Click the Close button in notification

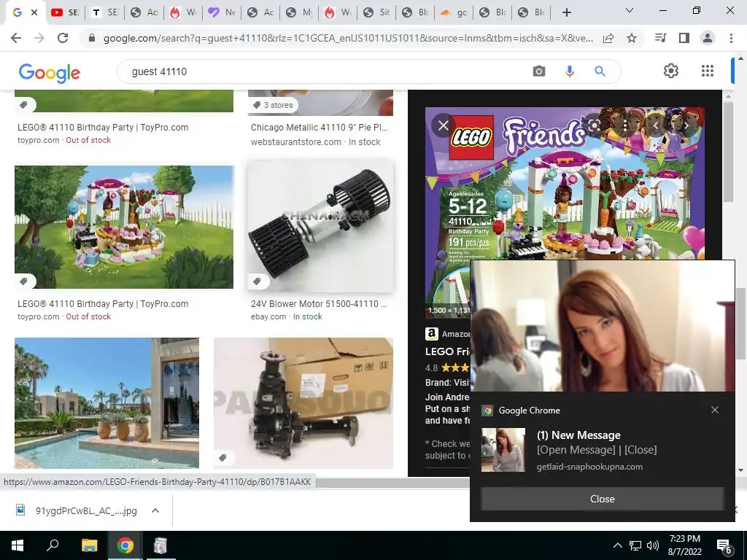pos(602,499)
